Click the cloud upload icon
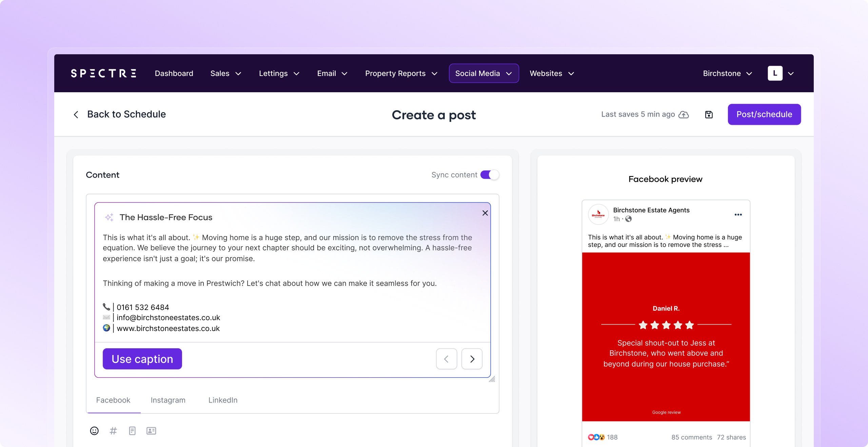Image resolution: width=868 pixels, height=447 pixels. pos(684,115)
